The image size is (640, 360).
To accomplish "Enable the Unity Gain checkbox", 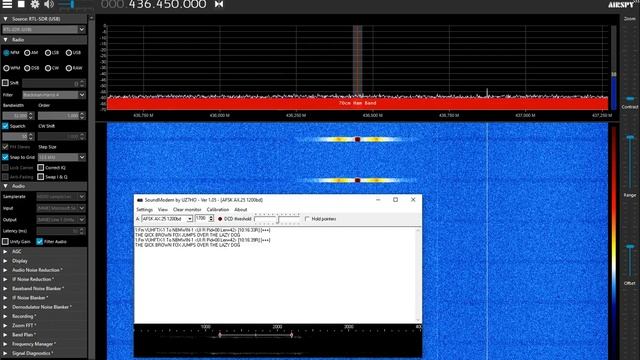I will [5, 242].
